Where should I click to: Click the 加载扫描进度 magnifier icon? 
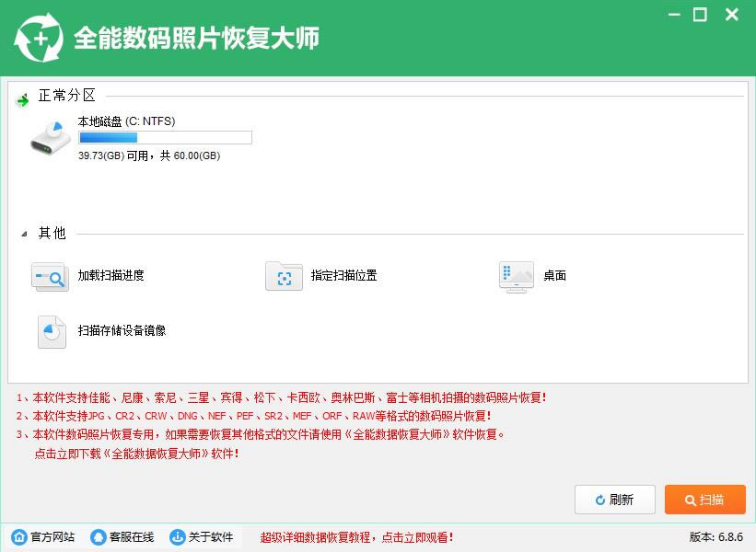tap(50, 277)
